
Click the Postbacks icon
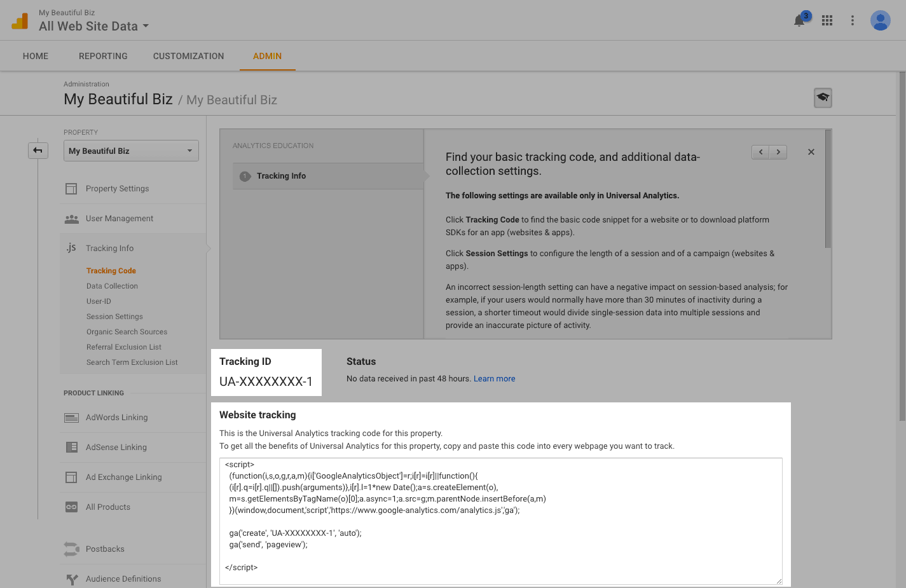pos(71,549)
